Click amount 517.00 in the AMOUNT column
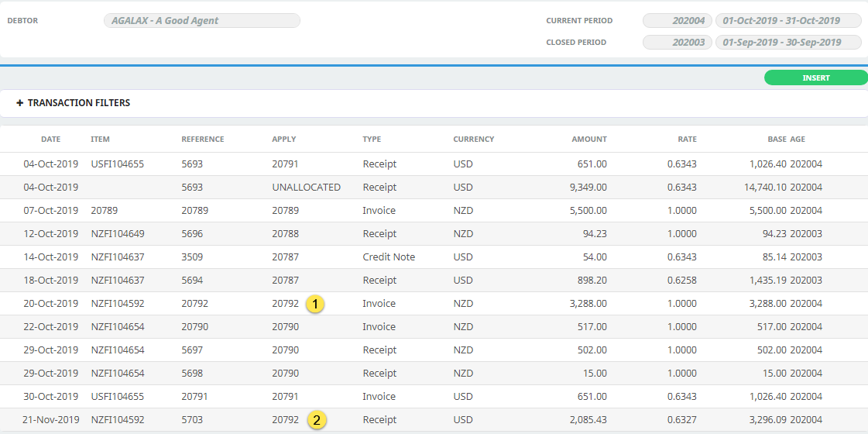Screen dimensions: 868x434 593,327
